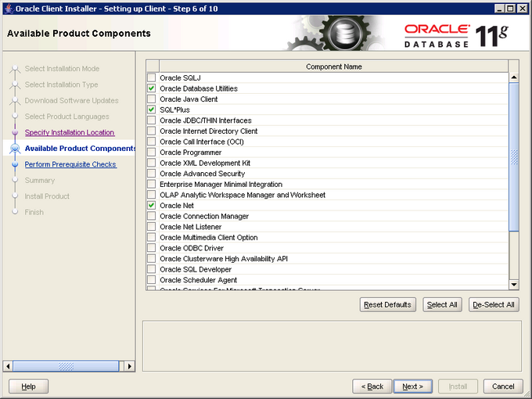Open the installer Help
532x399 pixels.
click(x=28, y=386)
